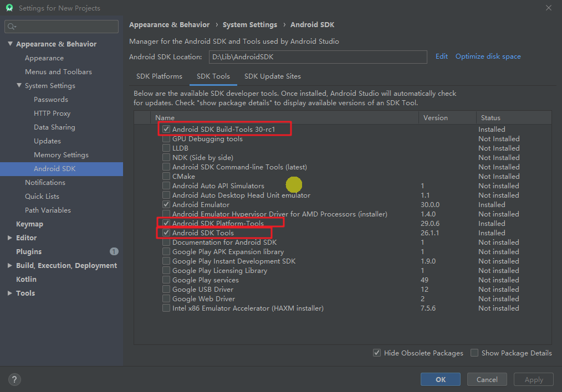Open Data Sharing settings
Screen dimensions: 562x392
tap(54, 127)
